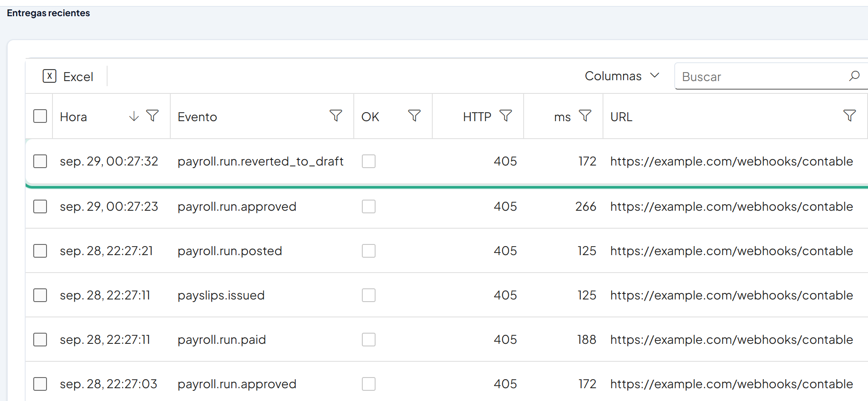This screenshot has width=868, height=401.
Task: Click the payslips.issued event cell
Action: (x=221, y=295)
